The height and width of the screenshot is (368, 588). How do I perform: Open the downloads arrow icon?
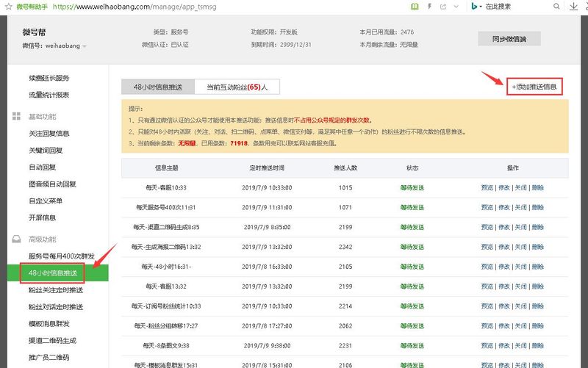pos(573,7)
